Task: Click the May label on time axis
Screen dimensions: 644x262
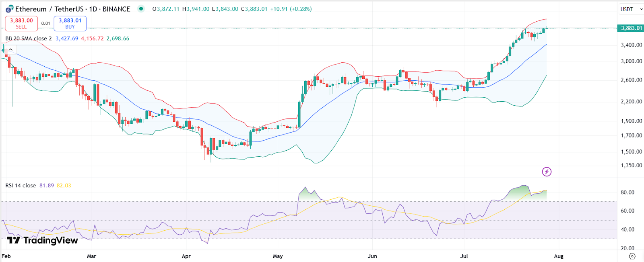Action: click(x=278, y=256)
